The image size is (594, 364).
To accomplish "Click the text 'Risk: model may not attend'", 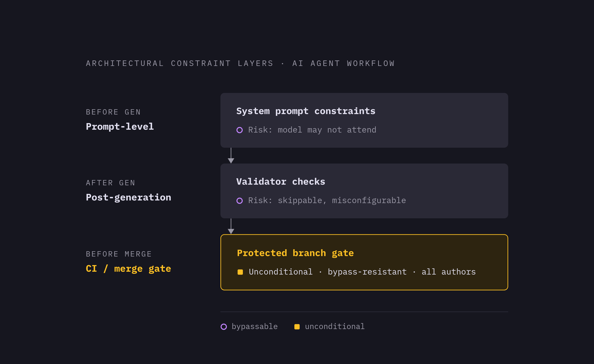I will (312, 130).
